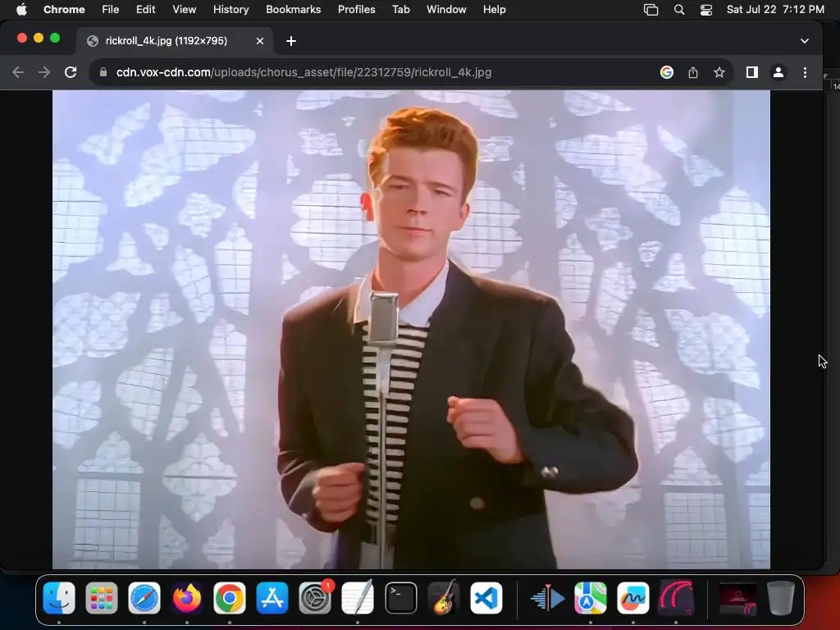Select the rickroll_4k.jpg tab
840x630 pixels.
175,41
